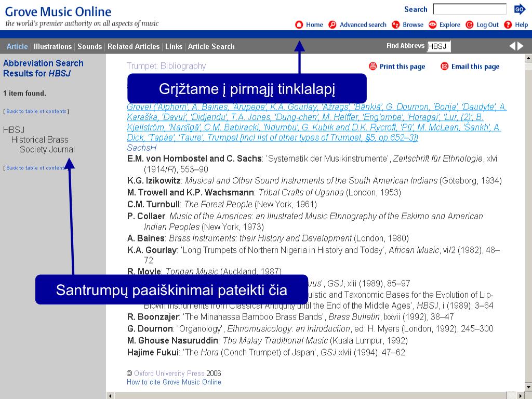The height and width of the screenshot is (399, 532).
Task: Click the K.G. Izikowitz bibliography entry
Action: tap(314, 180)
